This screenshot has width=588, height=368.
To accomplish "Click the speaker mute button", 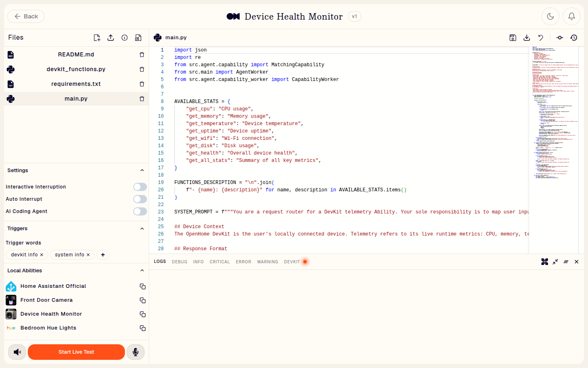I will click(x=17, y=352).
